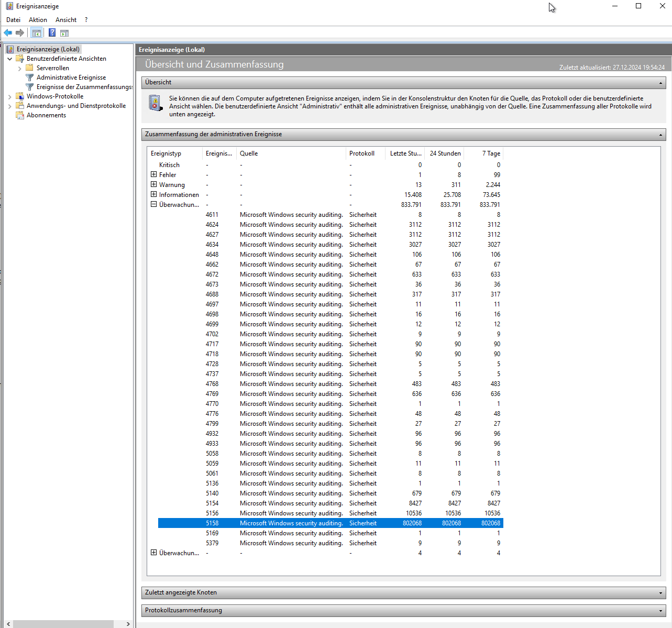Screen dimensions: 672x628
Task: Select highlighted event ID 5158 row
Action: pos(331,523)
